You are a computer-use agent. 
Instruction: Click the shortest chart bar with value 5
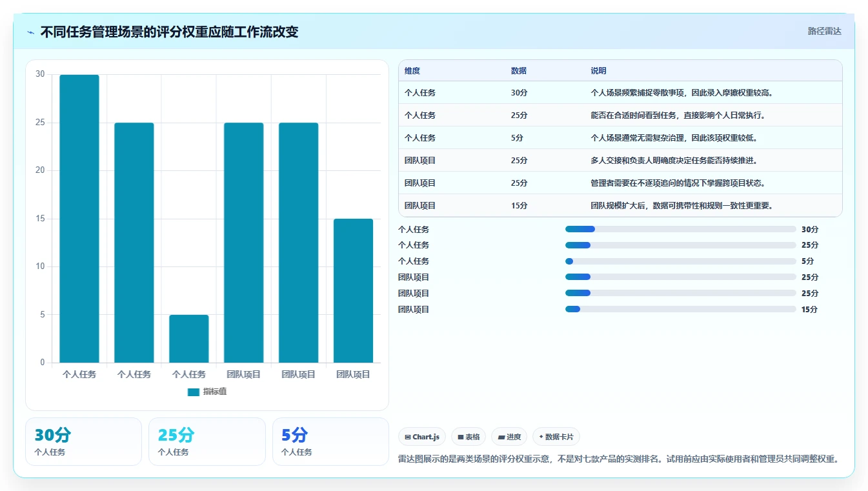coord(189,339)
